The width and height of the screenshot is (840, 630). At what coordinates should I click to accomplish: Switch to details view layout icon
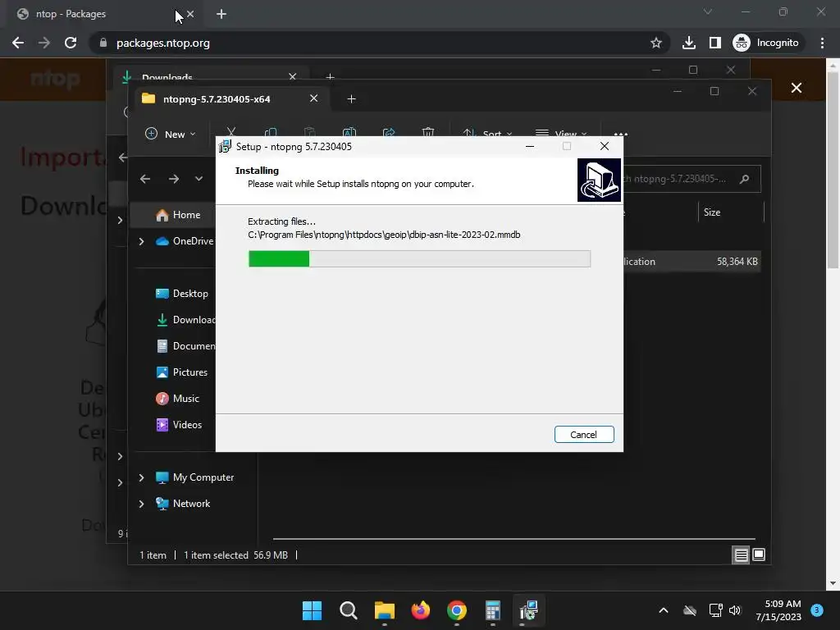pos(741,555)
